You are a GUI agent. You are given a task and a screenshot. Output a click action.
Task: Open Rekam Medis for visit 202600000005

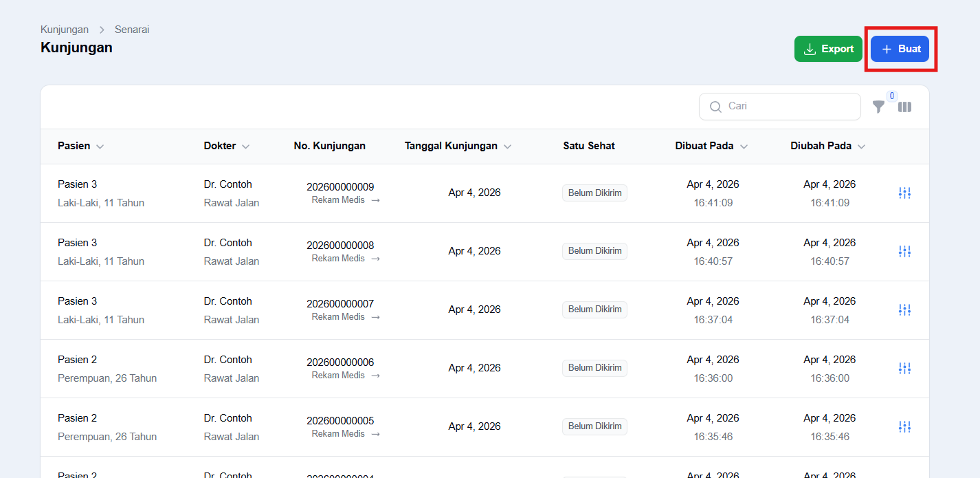(x=346, y=434)
